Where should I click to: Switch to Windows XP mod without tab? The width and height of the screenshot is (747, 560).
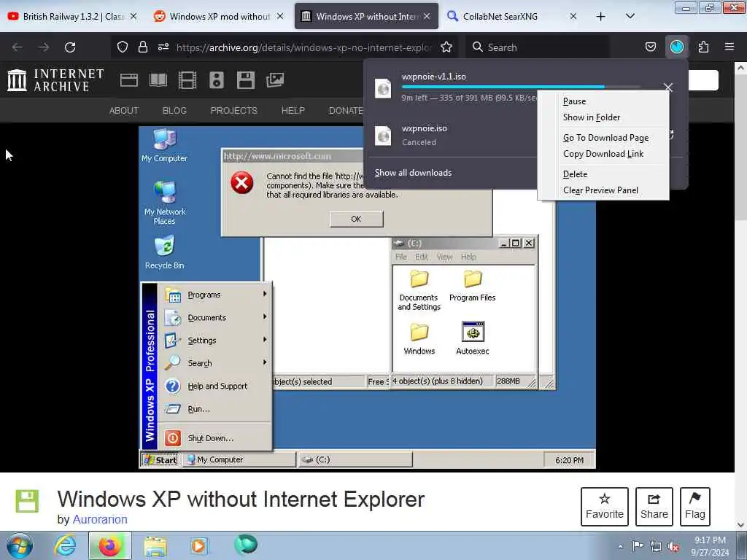click(219, 17)
